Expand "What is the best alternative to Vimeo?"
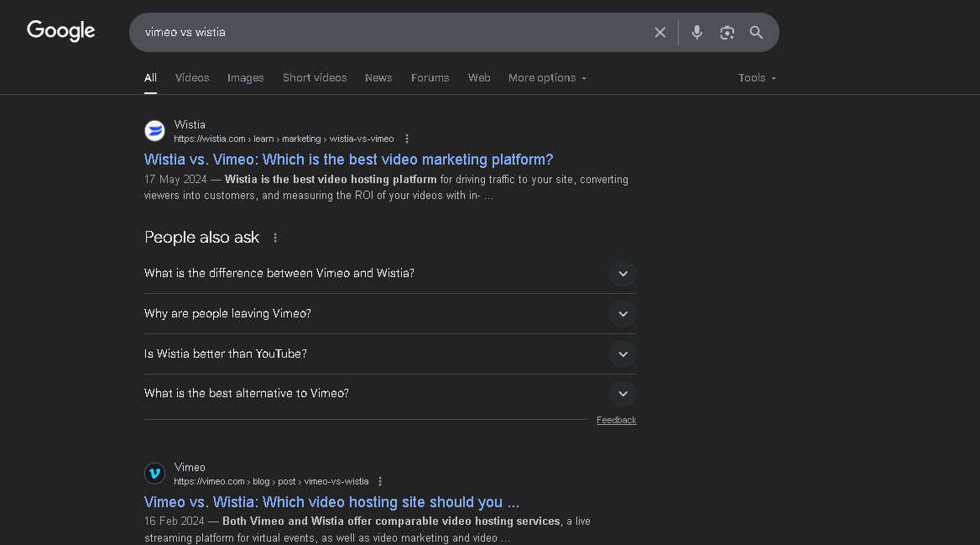980x545 pixels. click(623, 394)
